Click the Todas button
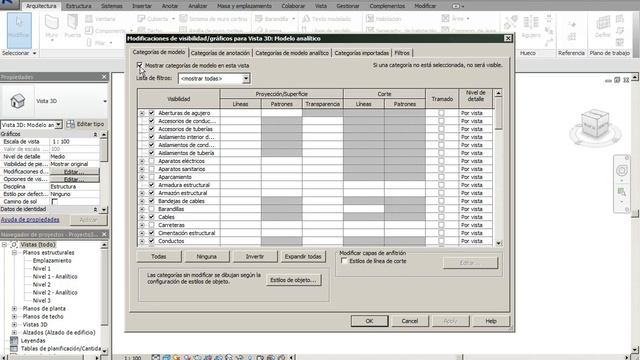The height and width of the screenshot is (360, 640). [x=159, y=256]
